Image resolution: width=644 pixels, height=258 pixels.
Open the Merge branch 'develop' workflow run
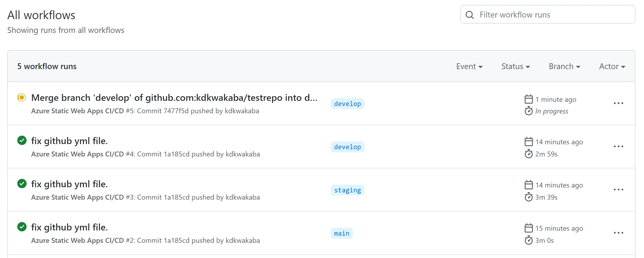coord(174,98)
